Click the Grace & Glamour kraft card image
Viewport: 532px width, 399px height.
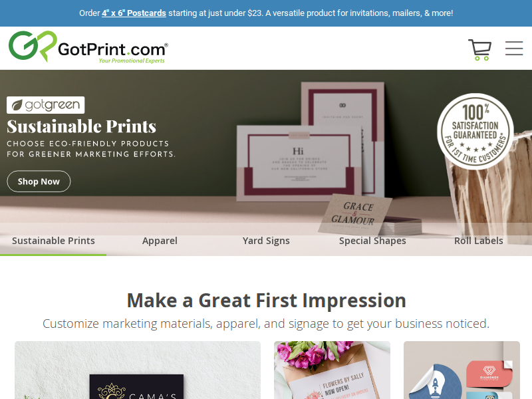pos(355,214)
